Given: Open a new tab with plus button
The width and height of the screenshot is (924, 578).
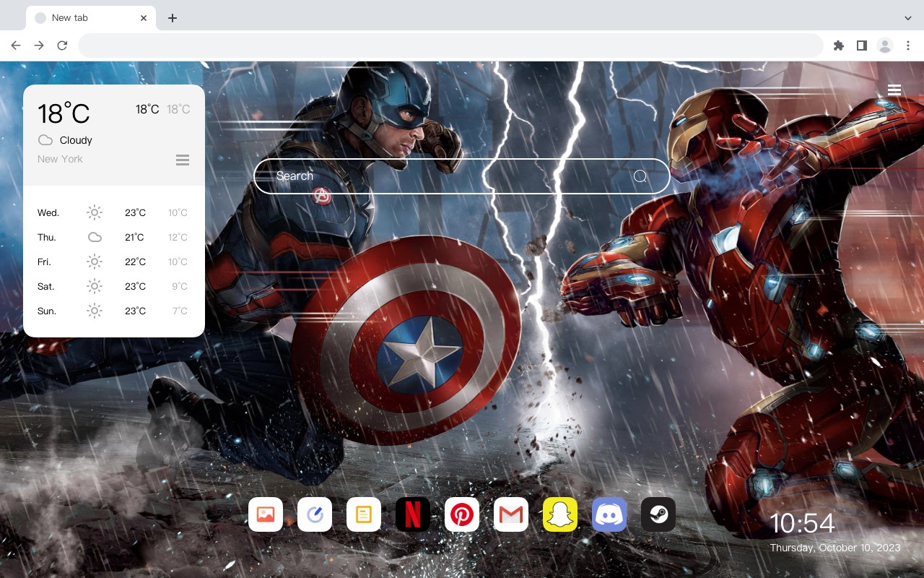Looking at the screenshot, I should pos(172,18).
